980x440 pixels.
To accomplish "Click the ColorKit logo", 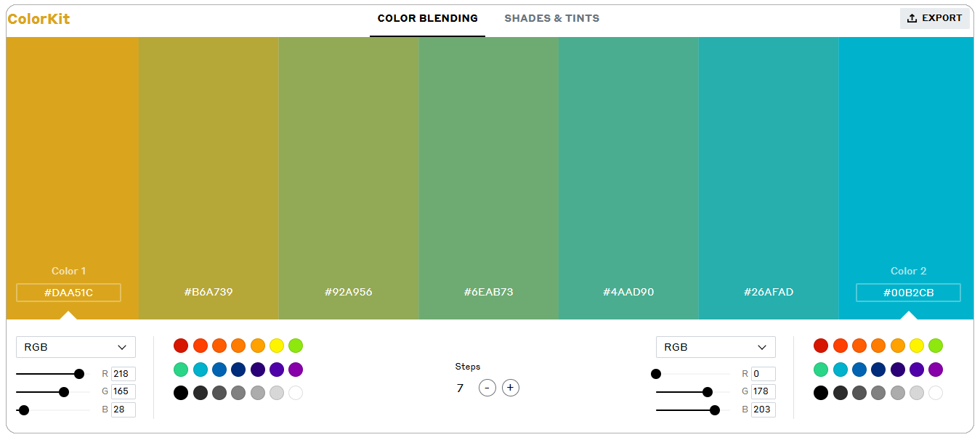I will (38, 18).
